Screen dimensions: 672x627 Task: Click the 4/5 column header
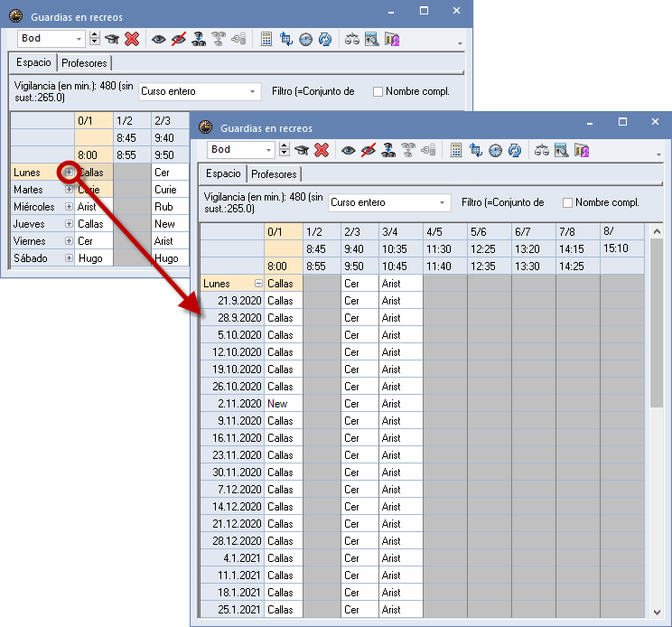(445, 232)
